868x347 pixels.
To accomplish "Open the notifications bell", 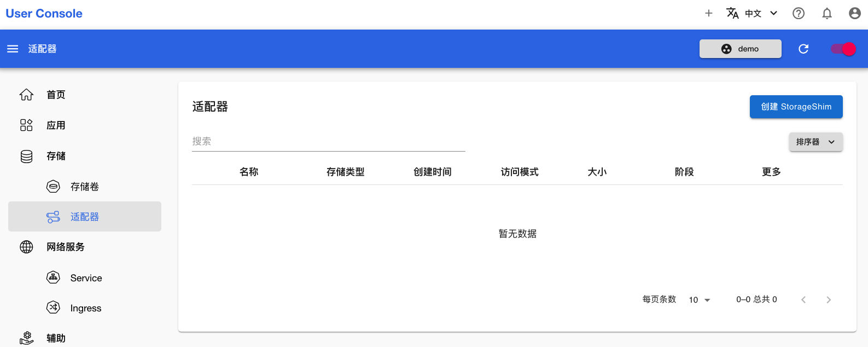I will point(827,13).
